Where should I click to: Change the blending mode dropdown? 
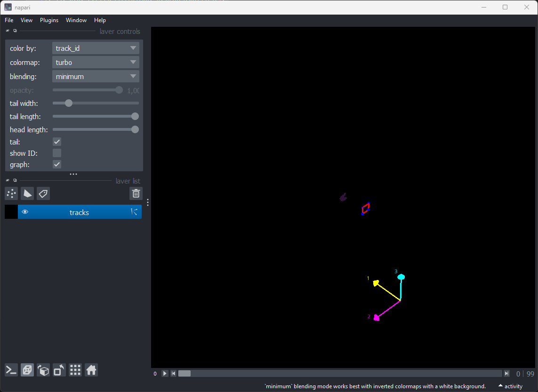coord(96,76)
